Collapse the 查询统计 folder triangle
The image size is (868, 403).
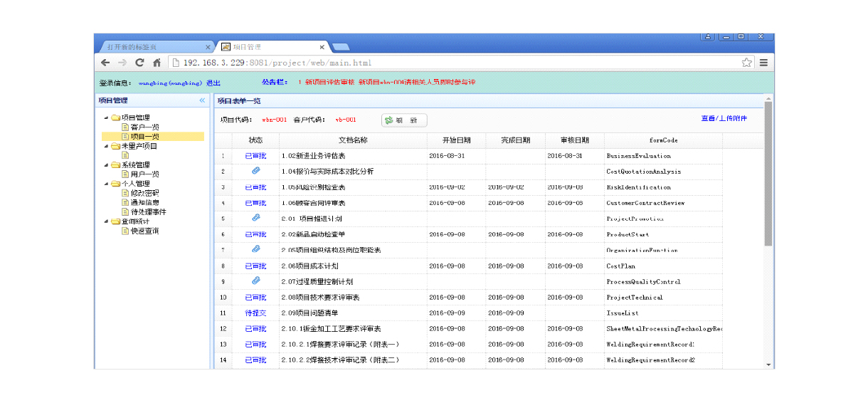tap(107, 221)
